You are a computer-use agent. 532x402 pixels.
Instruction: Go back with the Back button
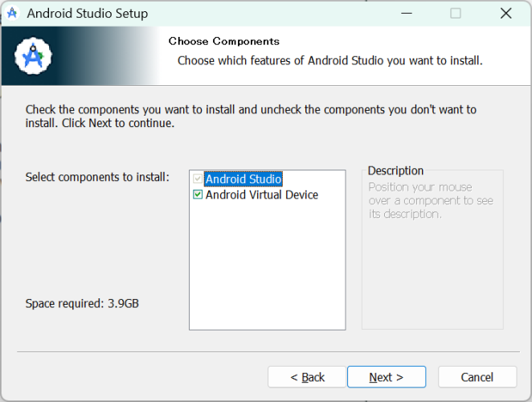307,377
